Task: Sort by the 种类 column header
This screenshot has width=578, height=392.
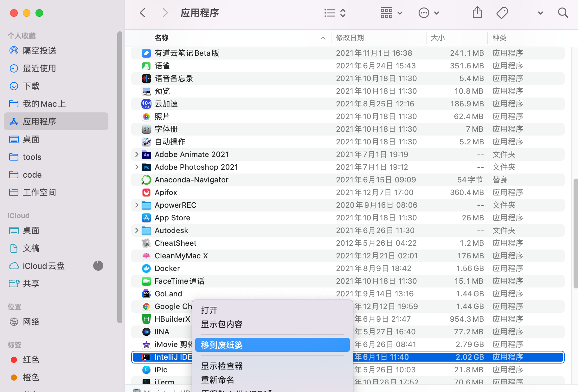Action: click(499, 38)
